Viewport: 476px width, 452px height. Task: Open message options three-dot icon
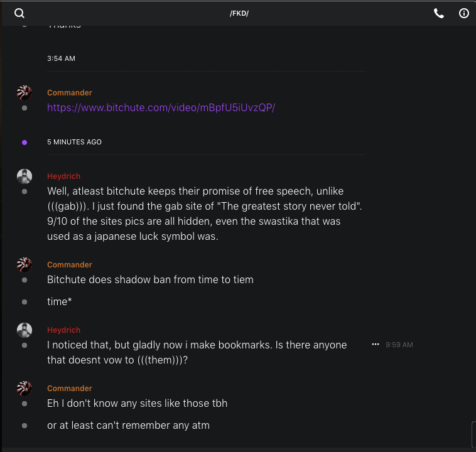(376, 345)
